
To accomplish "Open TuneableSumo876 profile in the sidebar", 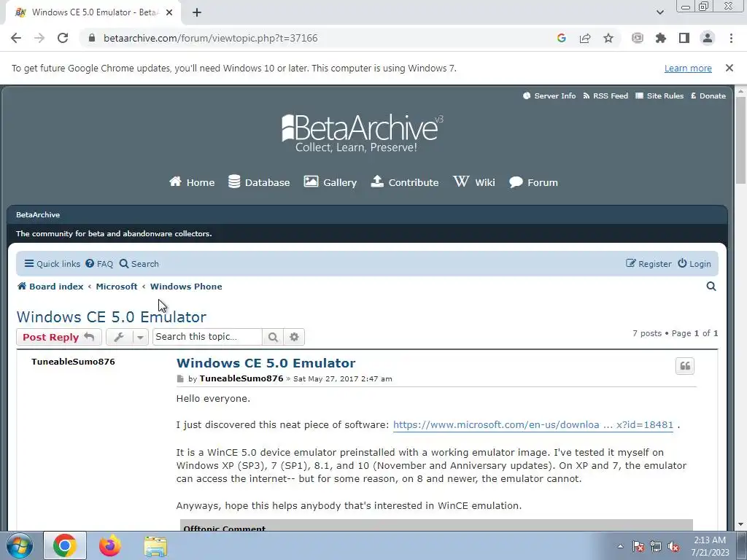I will click(x=73, y=362).
